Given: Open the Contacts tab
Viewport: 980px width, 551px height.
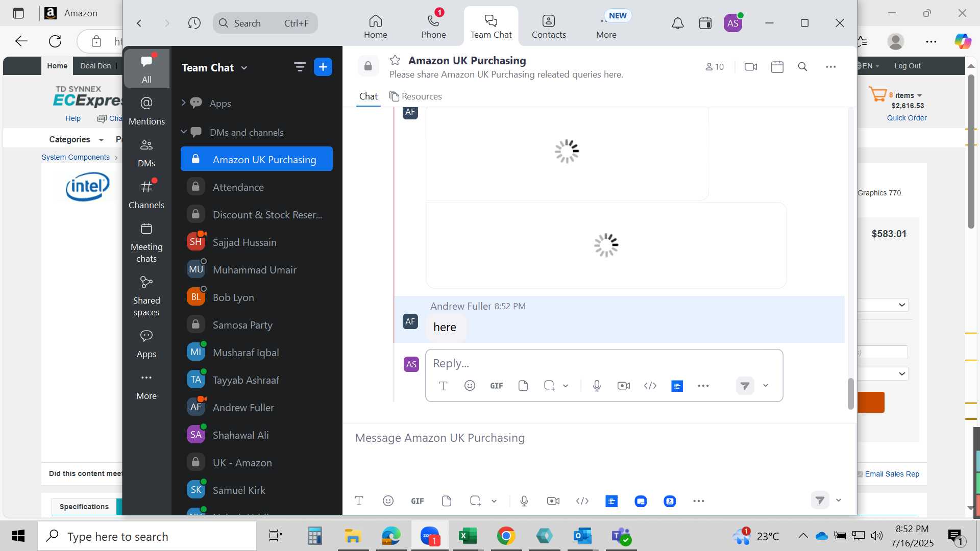Looking at the screenshot, I should (549, 26).
